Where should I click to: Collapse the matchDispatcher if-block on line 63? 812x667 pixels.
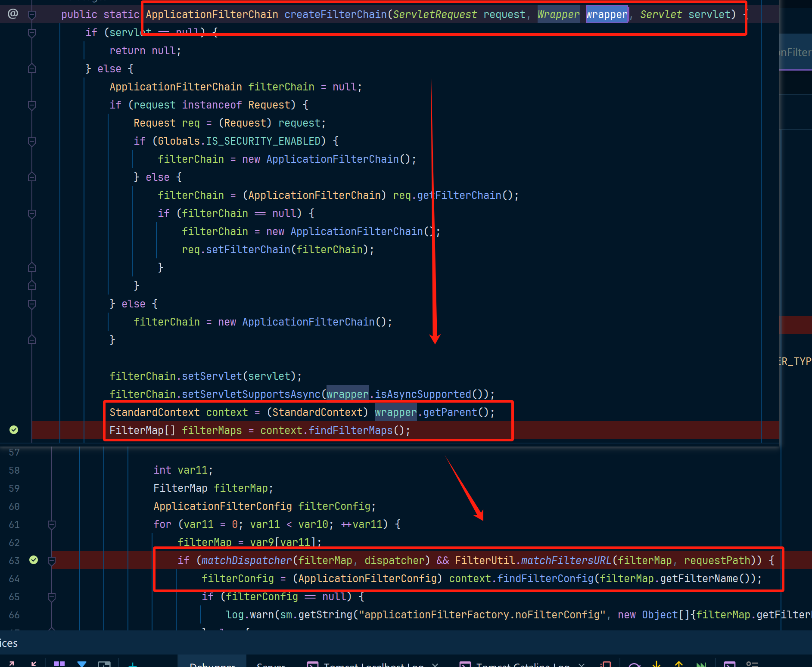52,561
